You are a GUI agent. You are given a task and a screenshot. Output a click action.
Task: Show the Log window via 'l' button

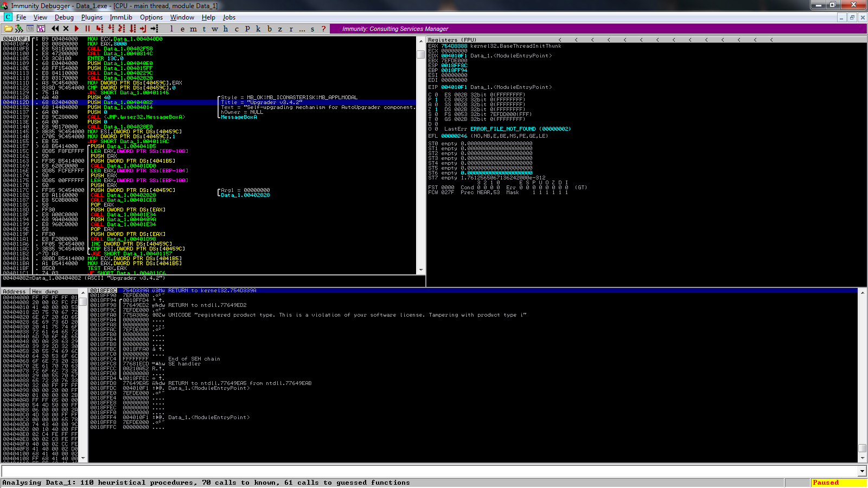[171, 29]
